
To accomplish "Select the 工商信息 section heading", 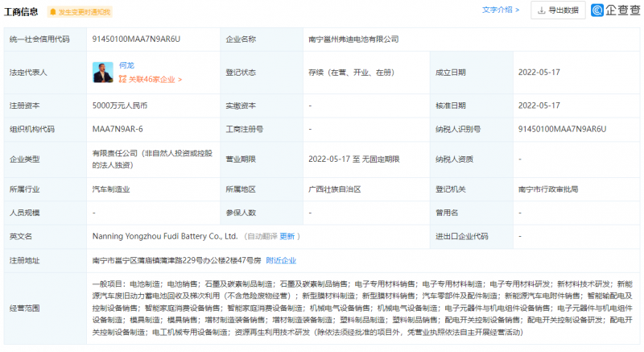I will [22, 12].
